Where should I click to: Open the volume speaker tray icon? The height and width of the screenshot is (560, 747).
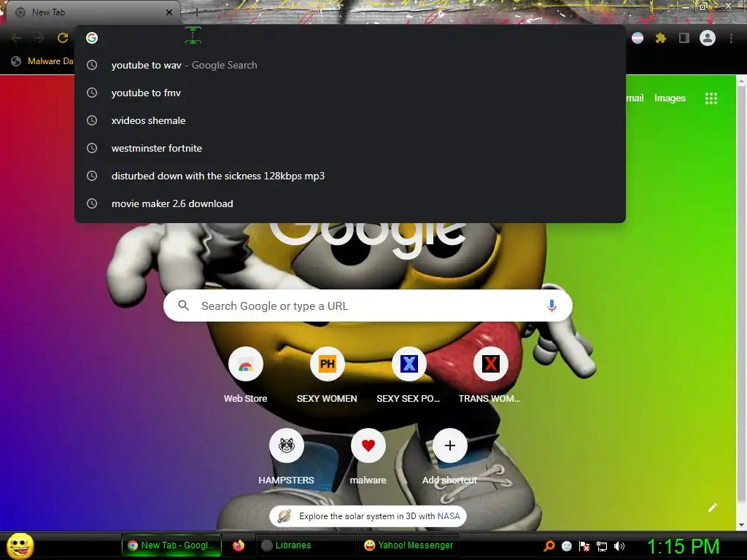[619, 546]
